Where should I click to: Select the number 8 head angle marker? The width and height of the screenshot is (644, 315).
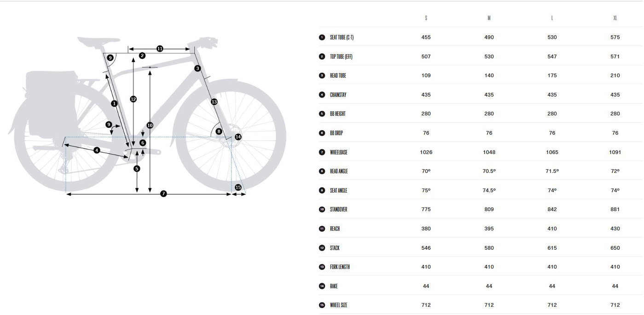pos(219,132)
